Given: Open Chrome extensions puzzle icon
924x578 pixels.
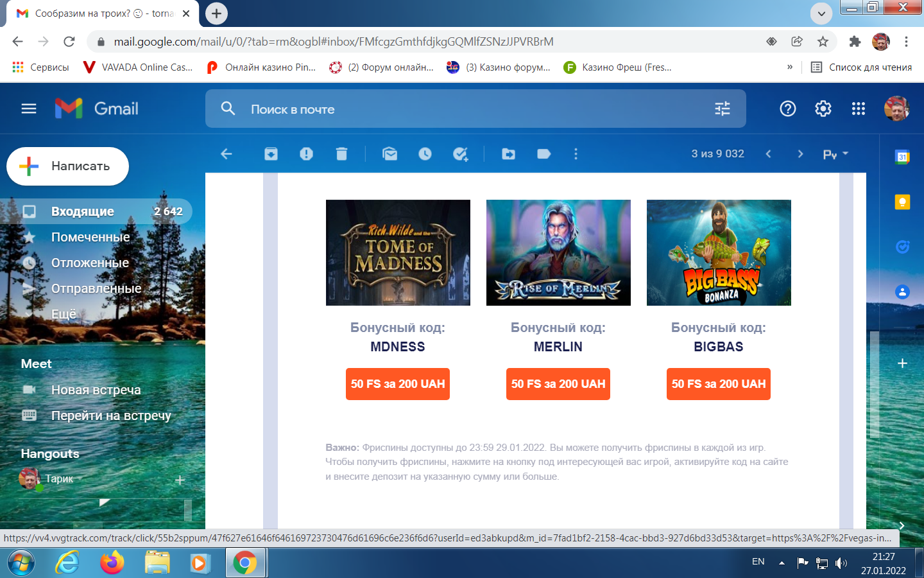Looking at the screenshot, I should [855, 42].
